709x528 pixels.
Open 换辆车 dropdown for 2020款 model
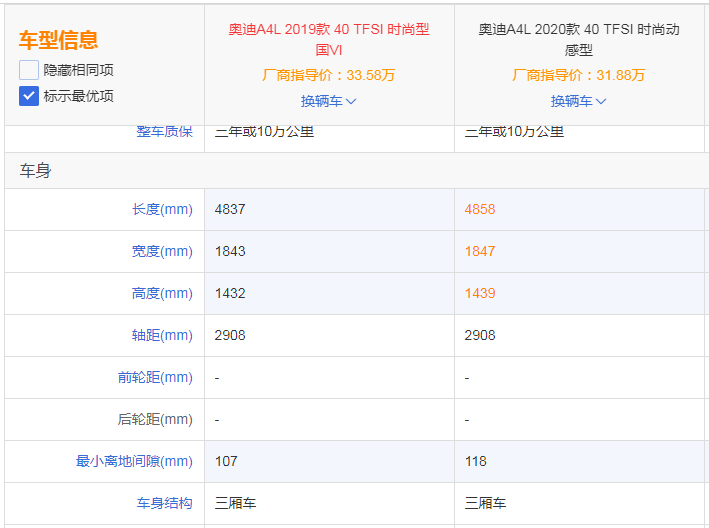(x=578, y=101)
